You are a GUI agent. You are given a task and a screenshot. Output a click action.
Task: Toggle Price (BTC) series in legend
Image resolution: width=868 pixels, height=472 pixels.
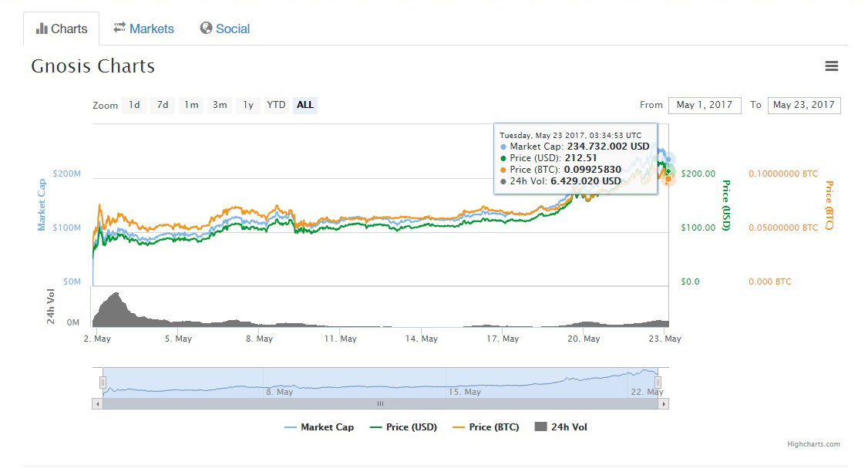486,427
